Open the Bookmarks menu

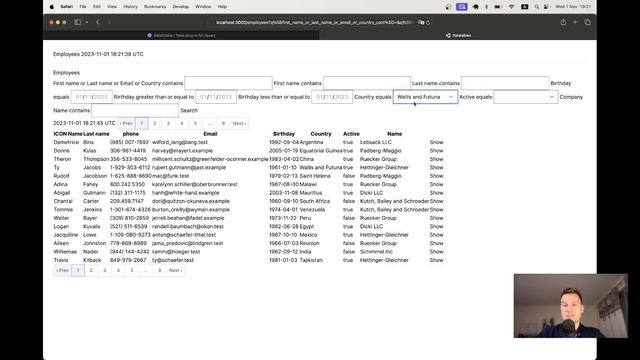tap(155, 7)
